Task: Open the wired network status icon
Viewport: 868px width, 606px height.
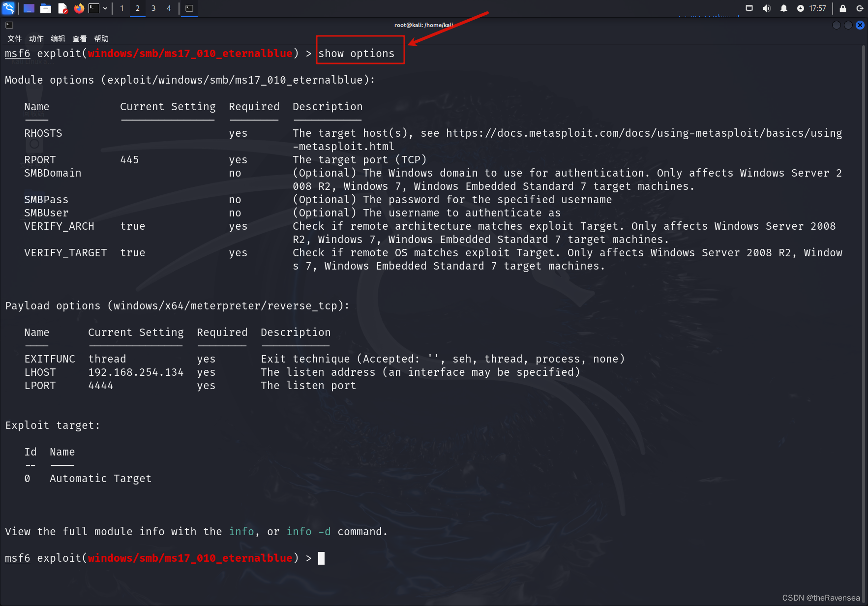Action: (749, 8)
